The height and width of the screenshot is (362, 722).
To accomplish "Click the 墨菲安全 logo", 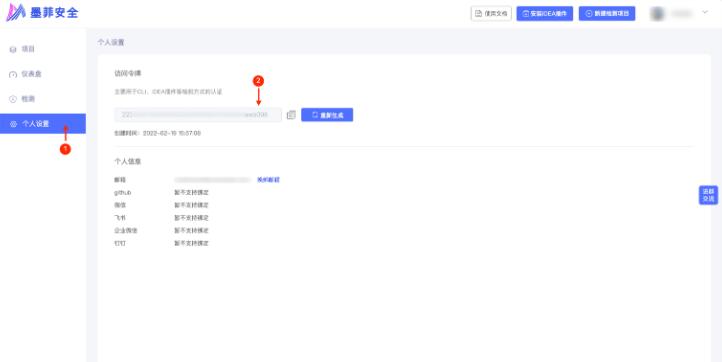I will click(42, 12).
